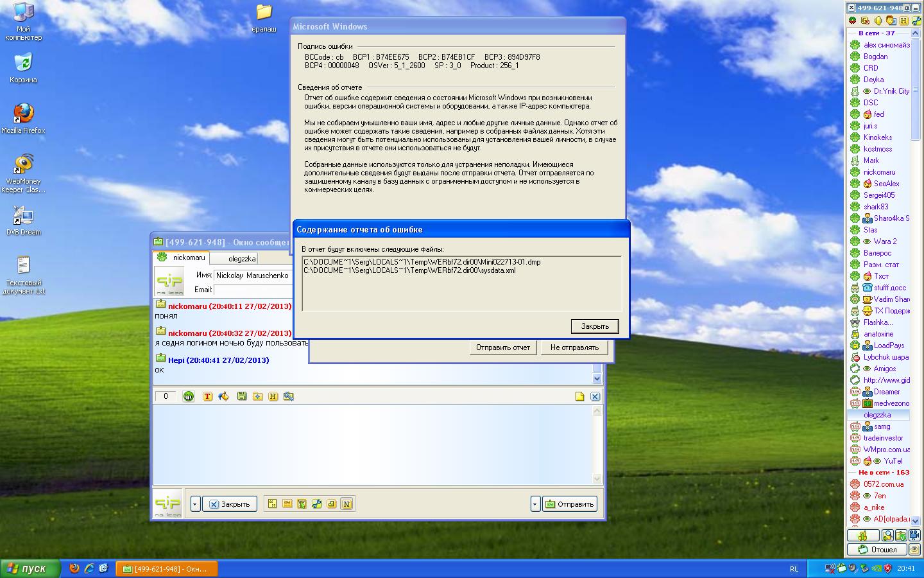Select the Mini022713-01.dmp file path line

(x=422, y=262)
